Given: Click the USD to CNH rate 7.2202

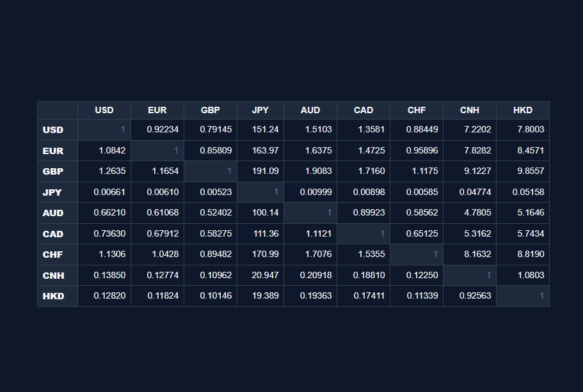Looking at the screenshot, I should click(x=470, y=130).
